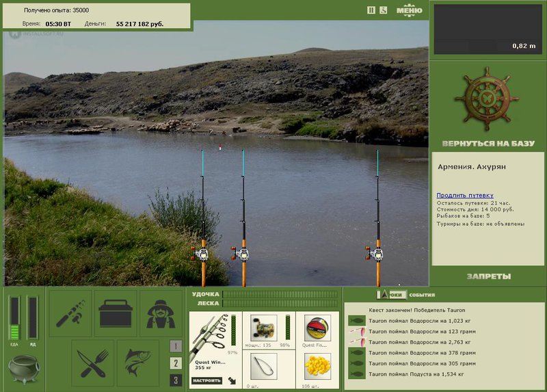547x392 pixels.
Task: Switch to the События tab
Action: pyautogui.click(x=422, y=295)
